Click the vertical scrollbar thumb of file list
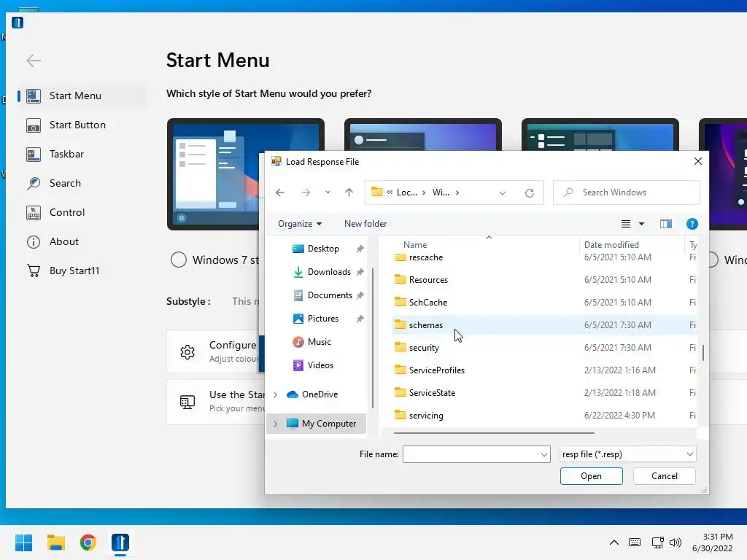This screenshot has height=560, width=747. [x=703, y=353]
